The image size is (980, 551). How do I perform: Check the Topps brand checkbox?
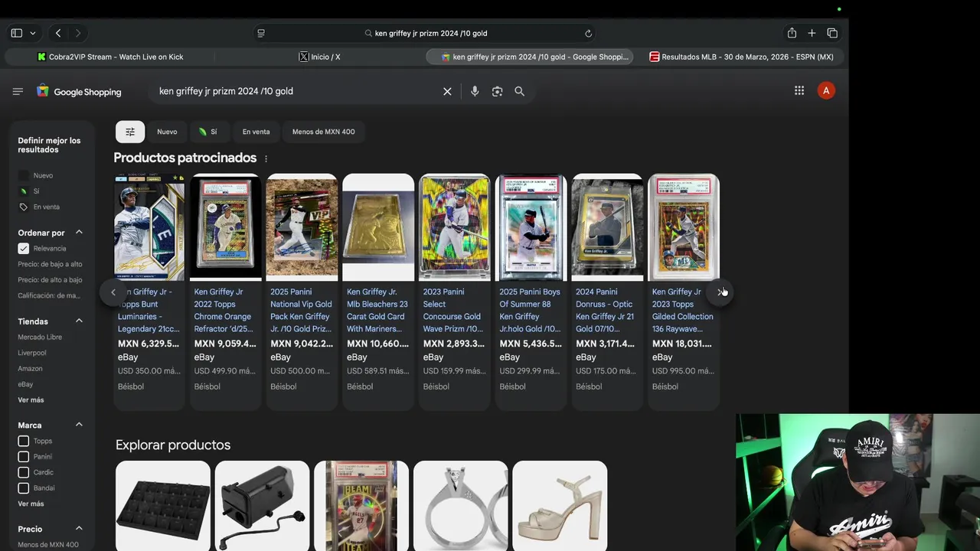[24, 441]
